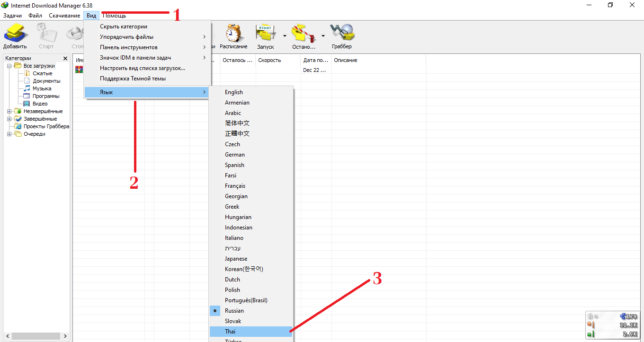644x342 pixels.
Task: Open the Значок IDM в панели задач submenu
Action: tap(147, 58)
